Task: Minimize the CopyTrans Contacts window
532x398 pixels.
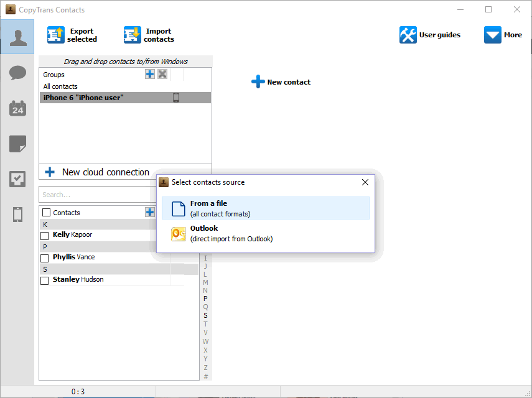Action: point(460,9)
